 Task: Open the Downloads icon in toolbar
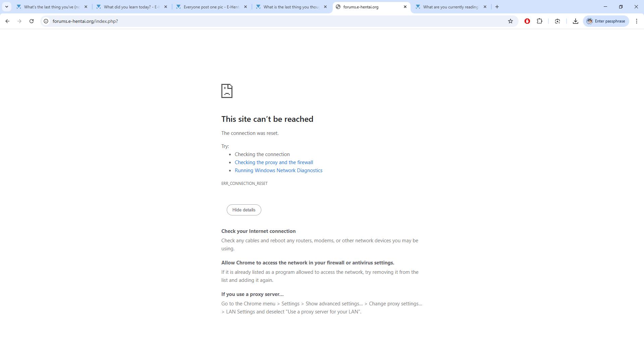click(575, 21)
